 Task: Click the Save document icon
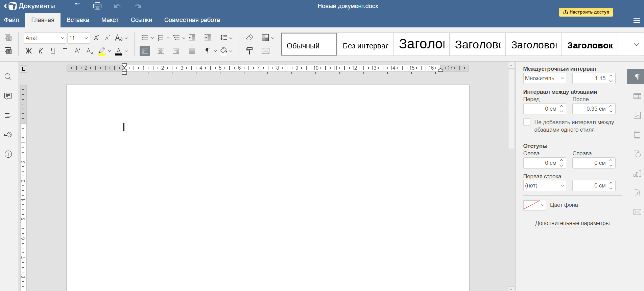pos(77,6)
